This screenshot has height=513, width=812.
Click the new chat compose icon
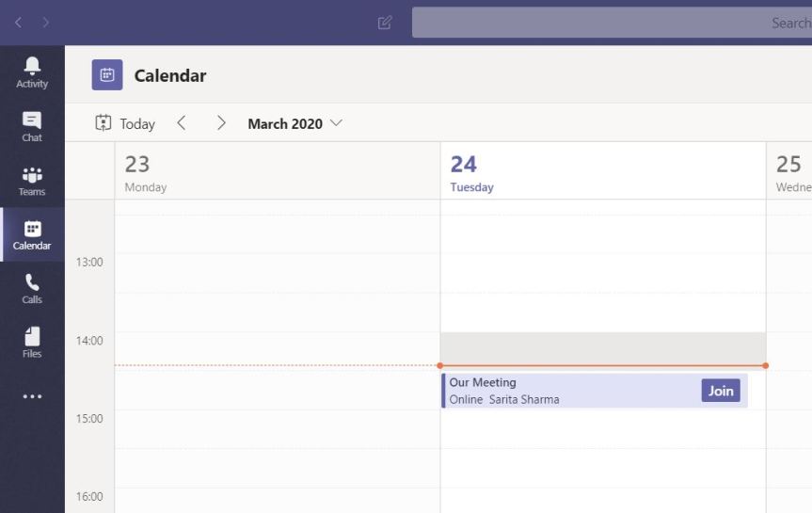click(385, 23)
